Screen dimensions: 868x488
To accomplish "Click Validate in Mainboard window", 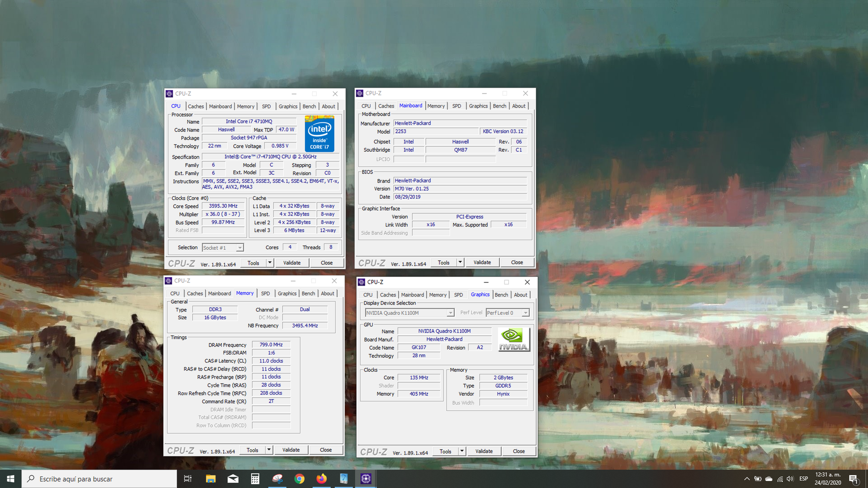I will tap(482, 262).
